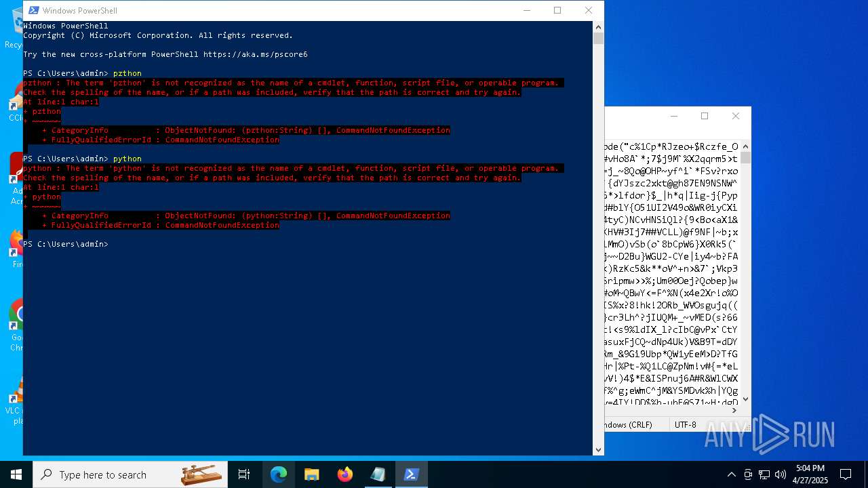Click PowerShell scrollbar up arrow

pos(598,26)
